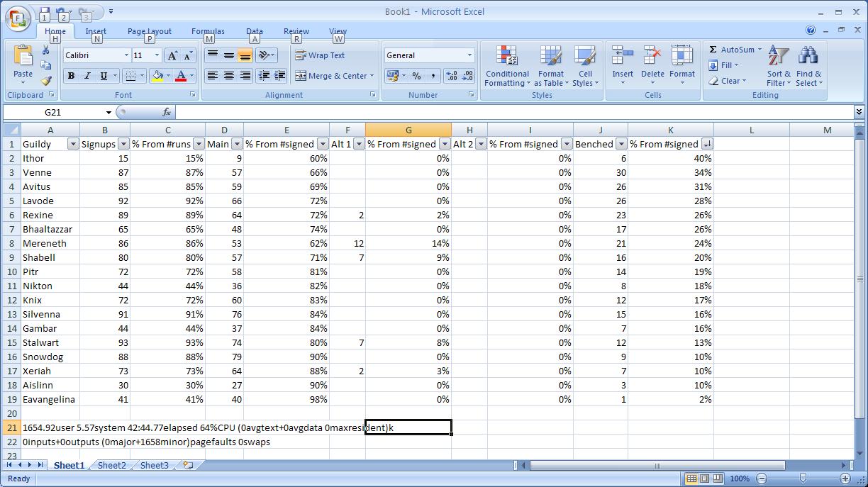The width and height of the screenshot is (868, 487).
Task: Click the Fill button in Editing
Action: (723, 65)
